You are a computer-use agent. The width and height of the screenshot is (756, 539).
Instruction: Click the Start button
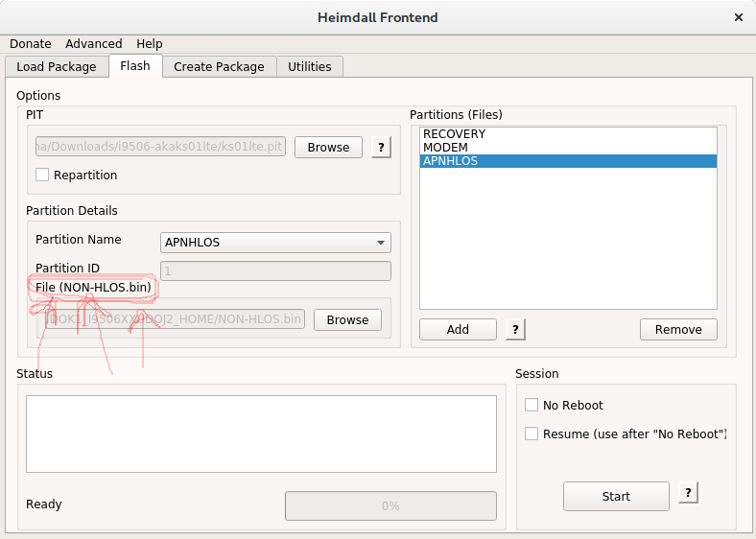point(616,496)
